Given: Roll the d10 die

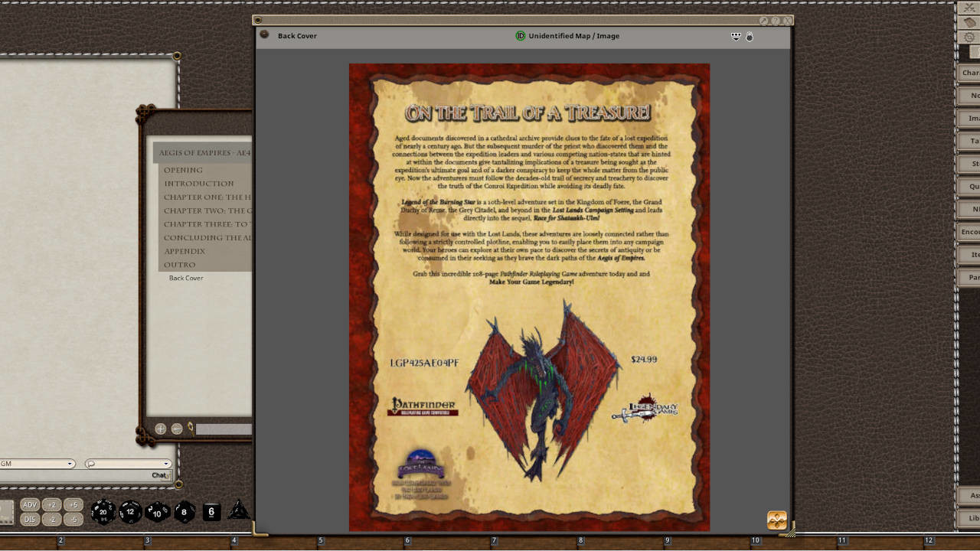Looking at the screenshot, I should point(156,511).
